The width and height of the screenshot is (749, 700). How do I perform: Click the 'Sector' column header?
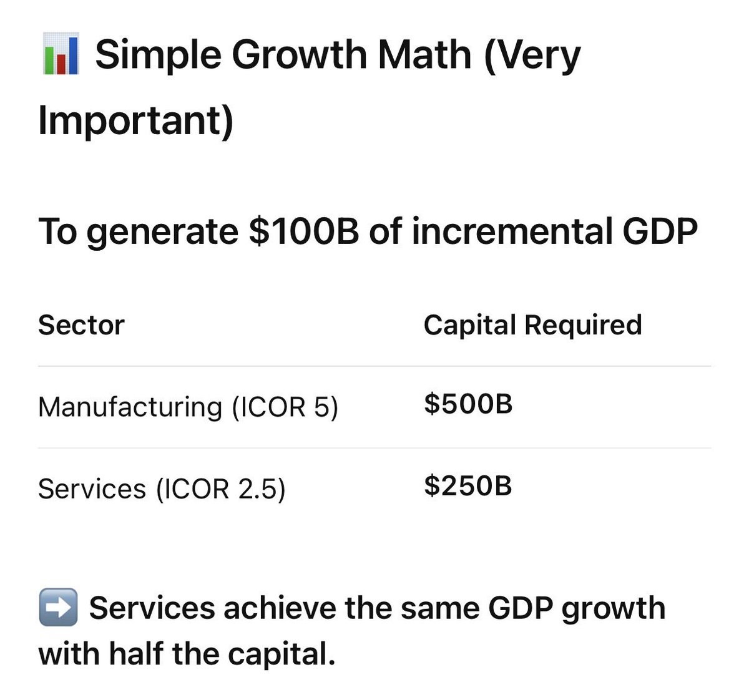point(81,325)
